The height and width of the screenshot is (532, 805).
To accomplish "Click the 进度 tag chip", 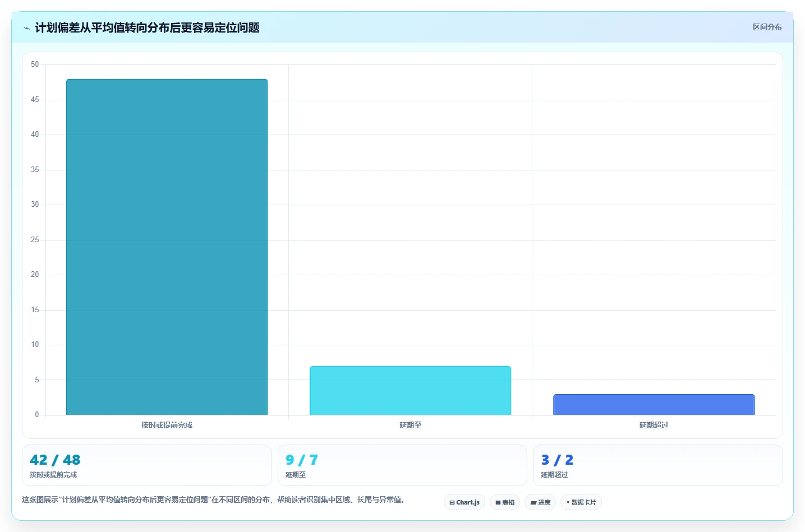I will click(540, 502).
